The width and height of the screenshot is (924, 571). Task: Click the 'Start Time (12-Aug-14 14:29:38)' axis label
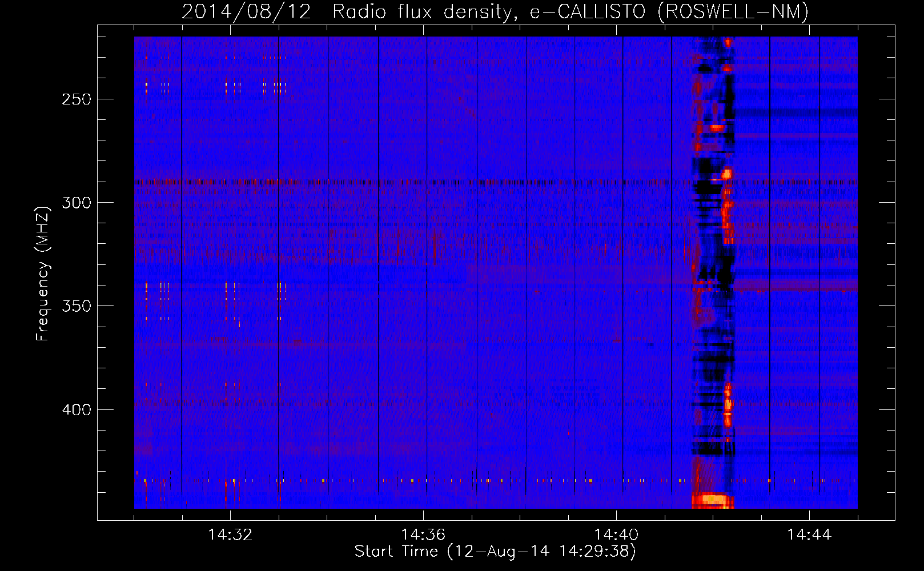click(x=495, y=552)
